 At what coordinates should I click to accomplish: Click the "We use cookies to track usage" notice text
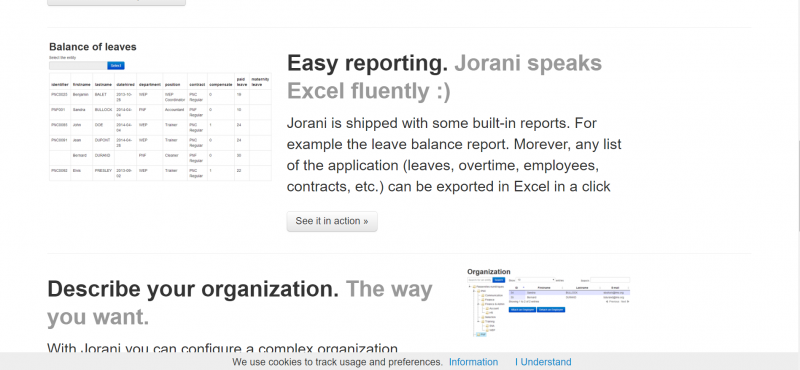(337, 362)
